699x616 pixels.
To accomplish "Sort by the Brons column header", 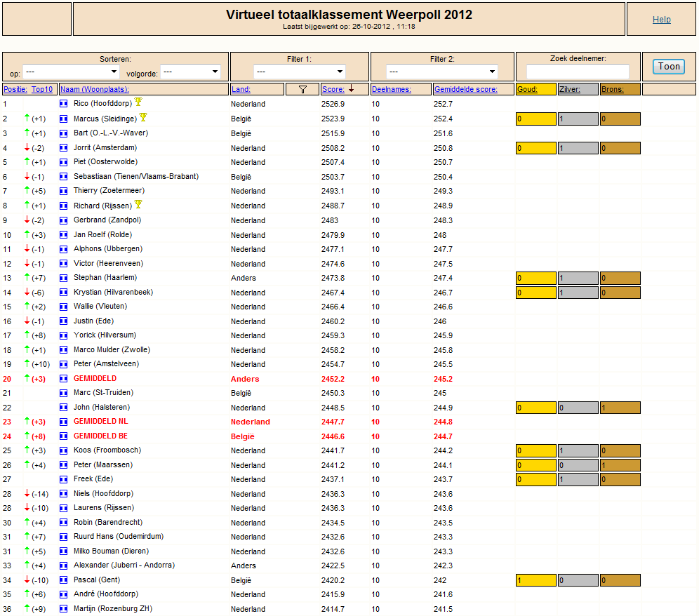I will pyautogui.click(x=613, y=89).
